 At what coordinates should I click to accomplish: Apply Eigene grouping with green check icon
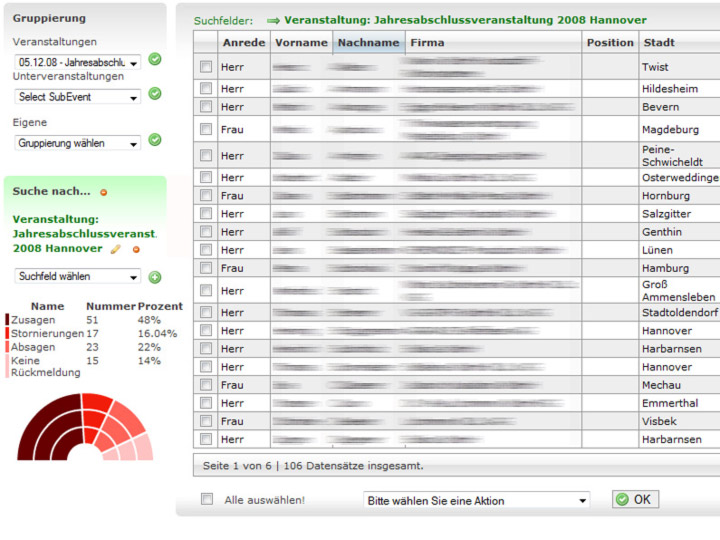(x=155, y=140)
